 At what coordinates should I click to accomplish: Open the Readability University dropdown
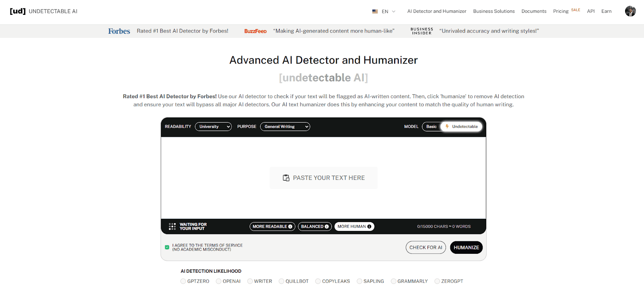(x=213, y=127)
